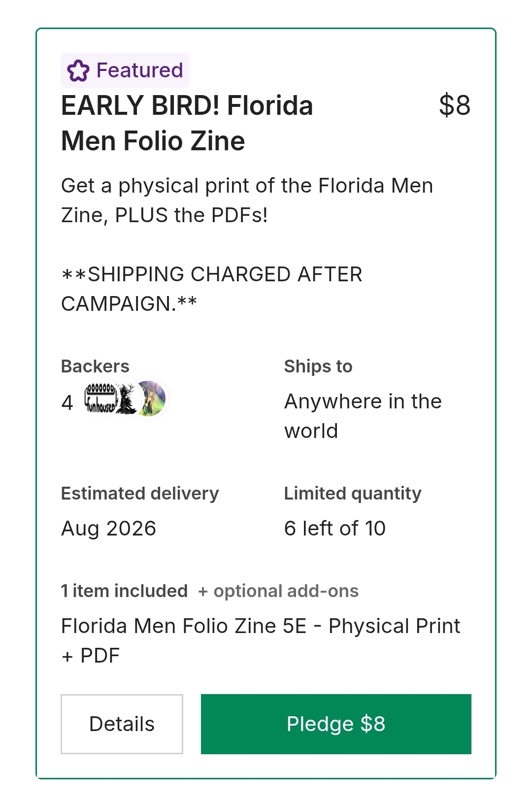Viewport: 532px width, 802px height.
Task: Click the "6 left of 10" quantity text
Action: pyautogui.click(x=335, y=528)
